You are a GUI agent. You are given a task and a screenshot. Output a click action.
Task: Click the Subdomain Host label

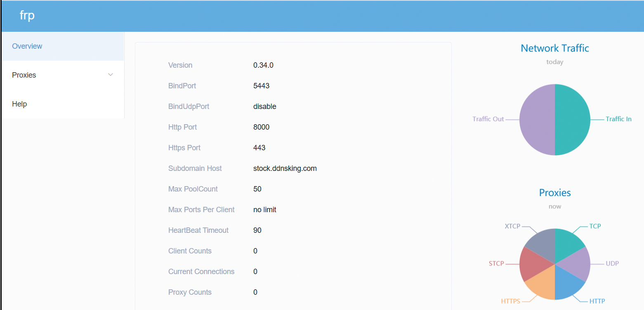pos(195,168)
